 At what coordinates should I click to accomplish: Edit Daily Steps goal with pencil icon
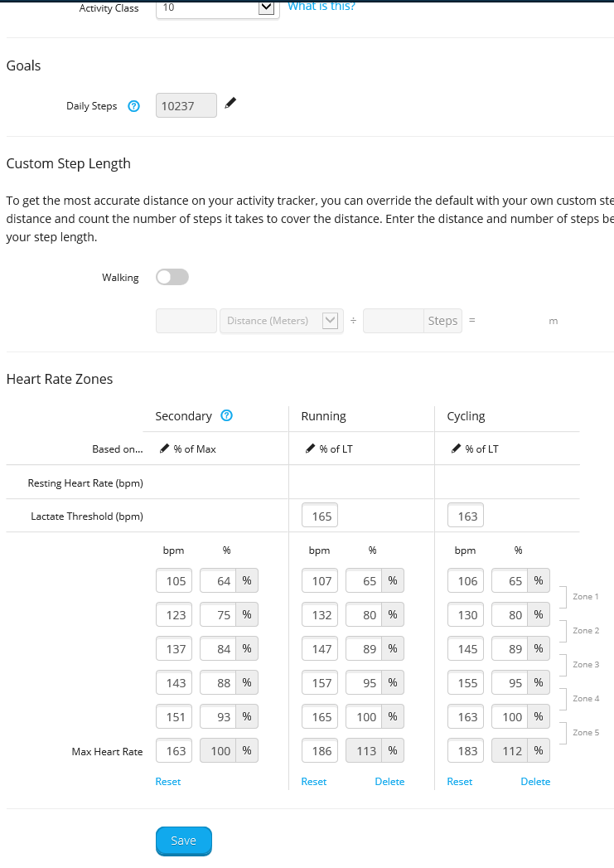point(230,104)
